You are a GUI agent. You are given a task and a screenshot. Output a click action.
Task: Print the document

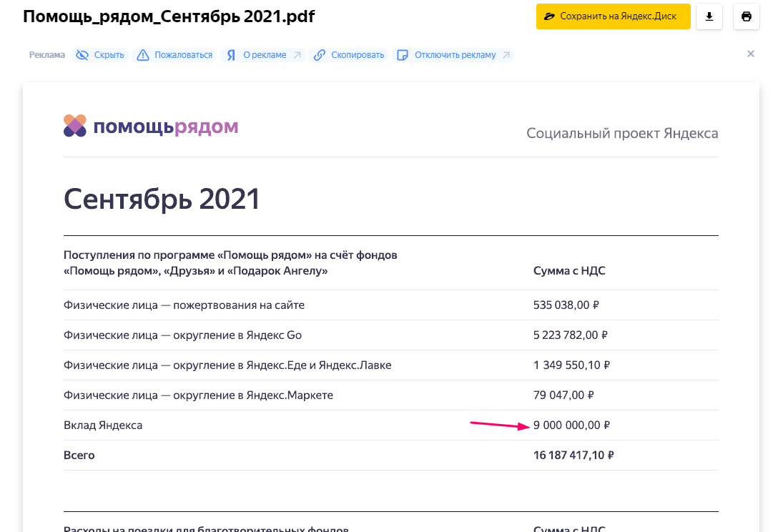(x=747, y=16)
